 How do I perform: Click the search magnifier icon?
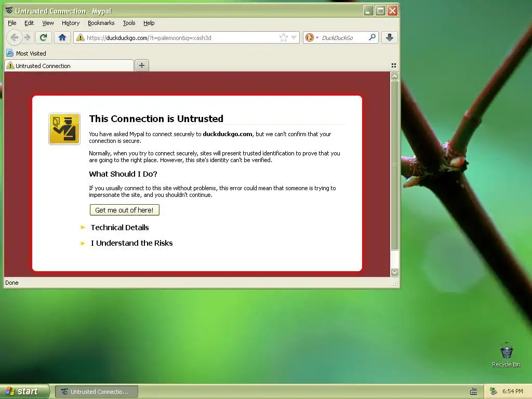tap(372, 37)
